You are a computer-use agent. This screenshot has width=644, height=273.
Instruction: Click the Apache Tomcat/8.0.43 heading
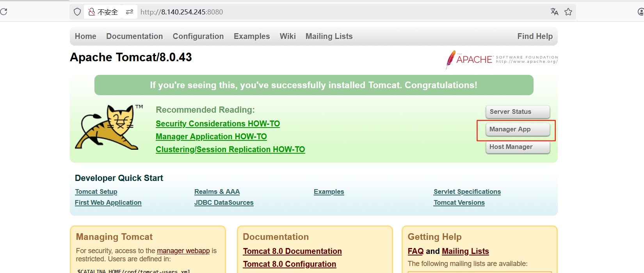click(x=131, y=57)
